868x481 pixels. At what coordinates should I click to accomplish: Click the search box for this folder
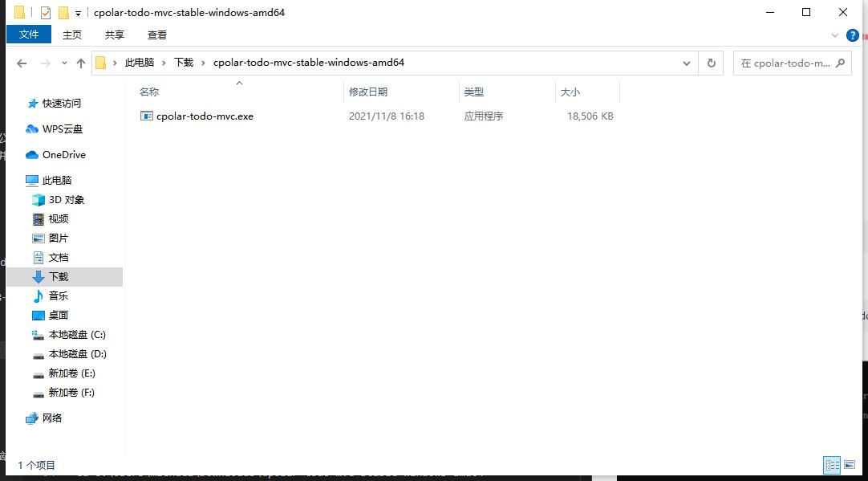[x=786, y=63]
